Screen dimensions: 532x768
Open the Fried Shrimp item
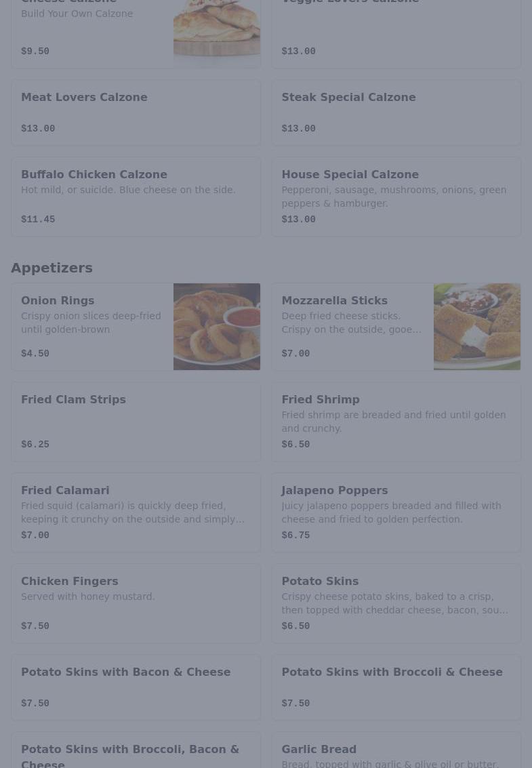coord(396,422)
